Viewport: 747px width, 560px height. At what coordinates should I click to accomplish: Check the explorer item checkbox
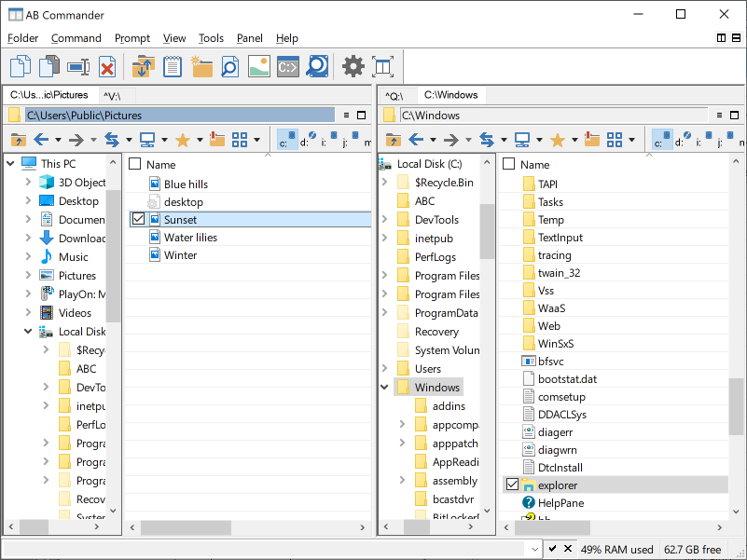(x=512, y=485)
